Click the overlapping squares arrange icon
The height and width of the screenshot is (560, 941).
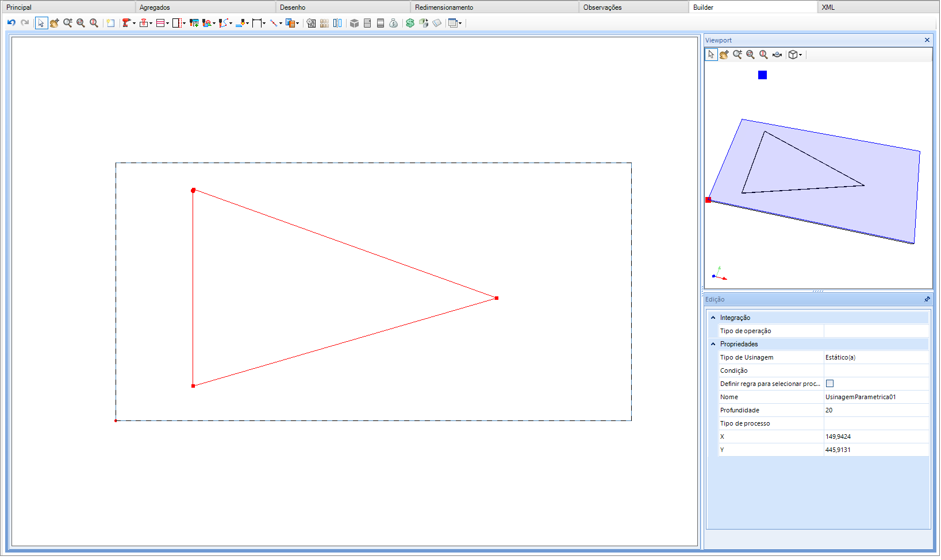pyautogui.click(x=290, y=23)
